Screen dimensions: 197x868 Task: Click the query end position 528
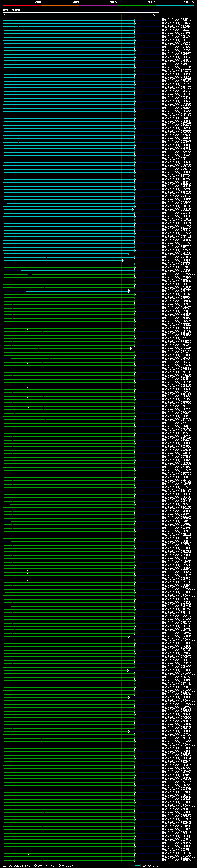coord(155,15)
